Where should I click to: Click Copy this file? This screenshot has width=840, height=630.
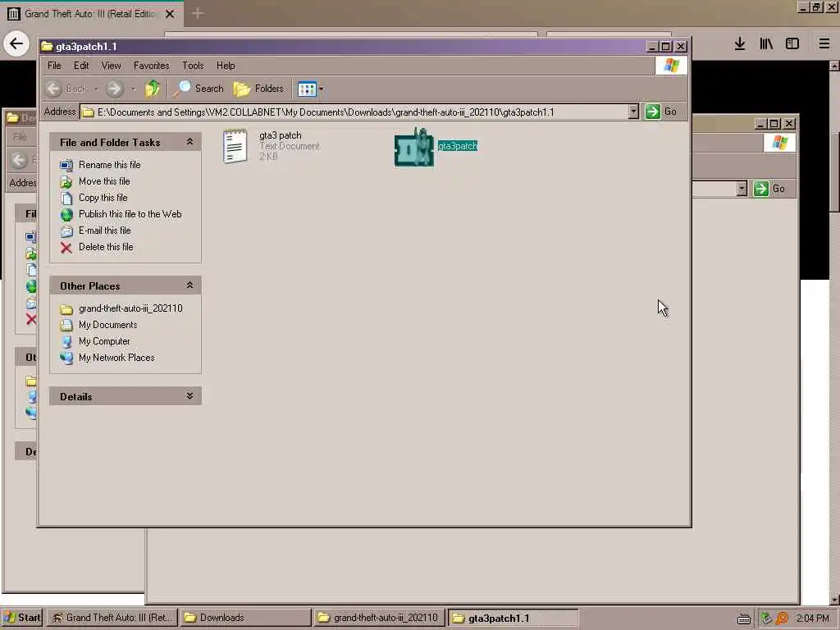(x=103, y=198)
